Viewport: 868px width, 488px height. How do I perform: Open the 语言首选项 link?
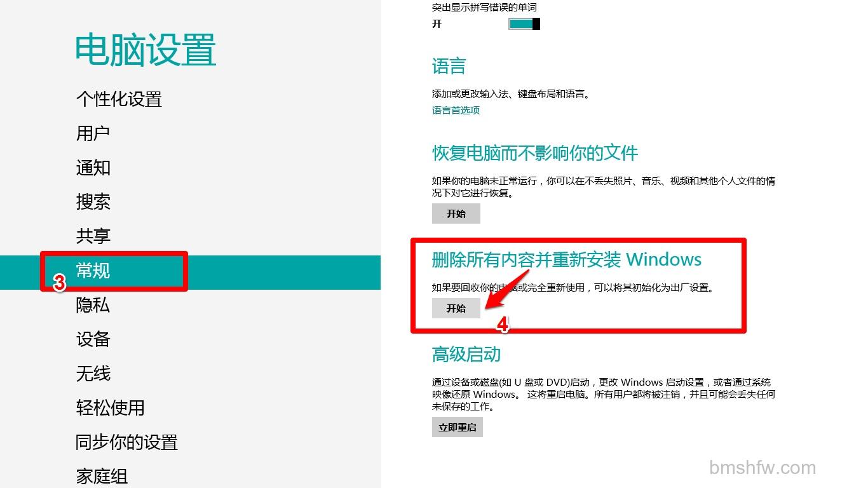pos(456,110)
